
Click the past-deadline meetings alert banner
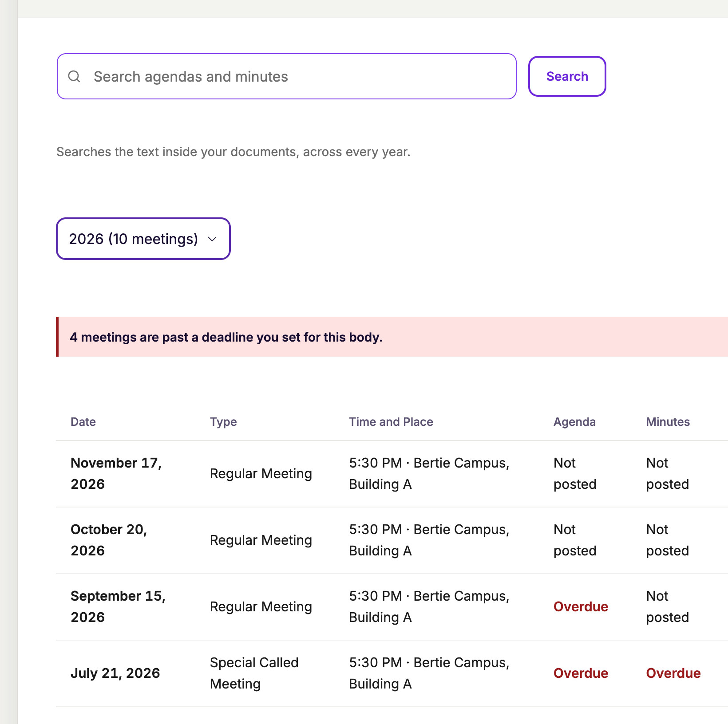click(x=392, y=337)
